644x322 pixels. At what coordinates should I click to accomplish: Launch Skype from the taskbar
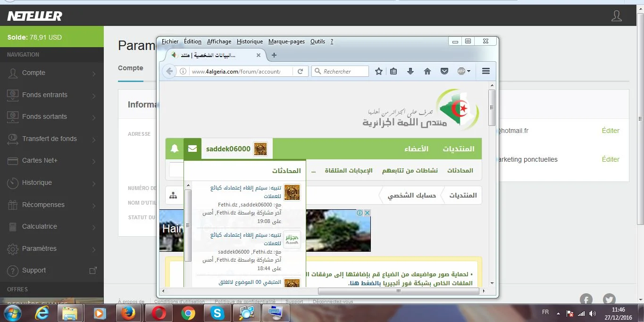217,313
